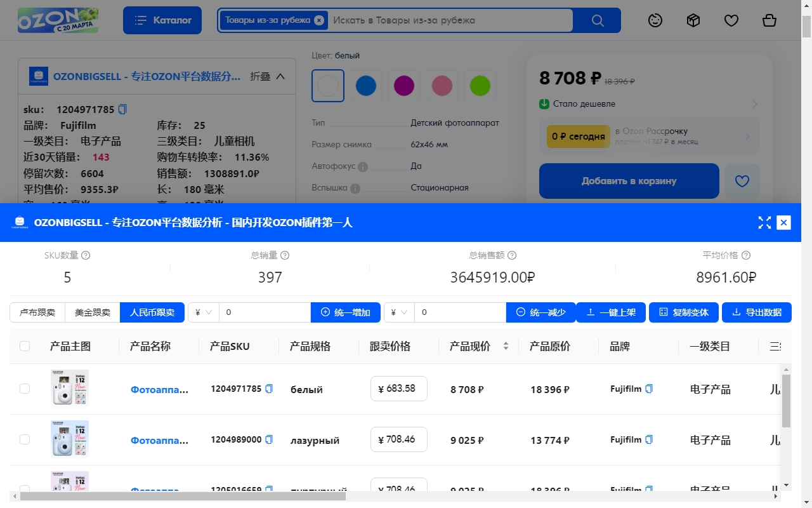Show Автофокус info tooltip icon

tap(363, 167)
